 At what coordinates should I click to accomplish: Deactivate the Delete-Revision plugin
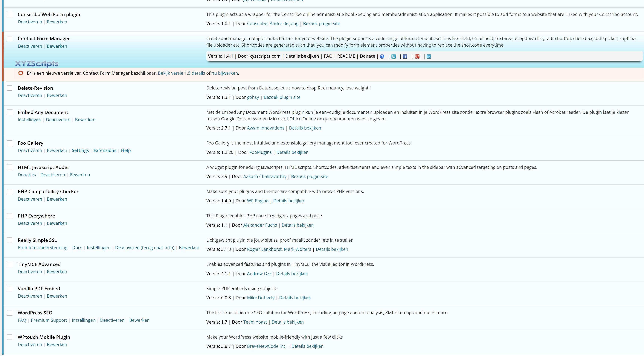30,96
